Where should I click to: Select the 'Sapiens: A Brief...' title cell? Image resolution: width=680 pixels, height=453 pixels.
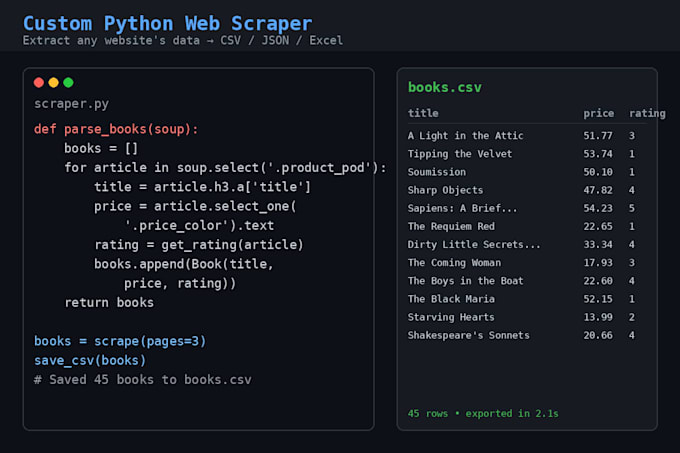(x=462, y=209)
